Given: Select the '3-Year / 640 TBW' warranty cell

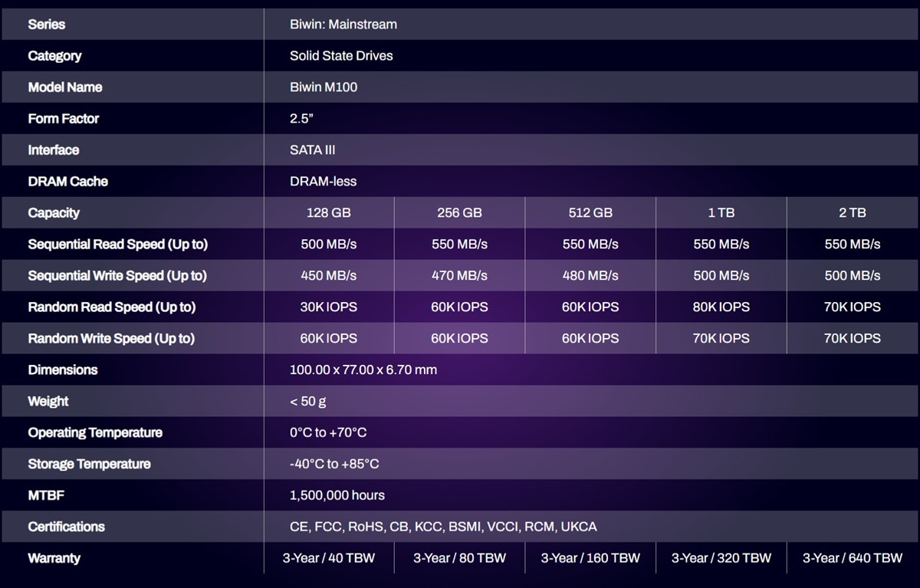Looking at the screenshot, I should [852, 559].
